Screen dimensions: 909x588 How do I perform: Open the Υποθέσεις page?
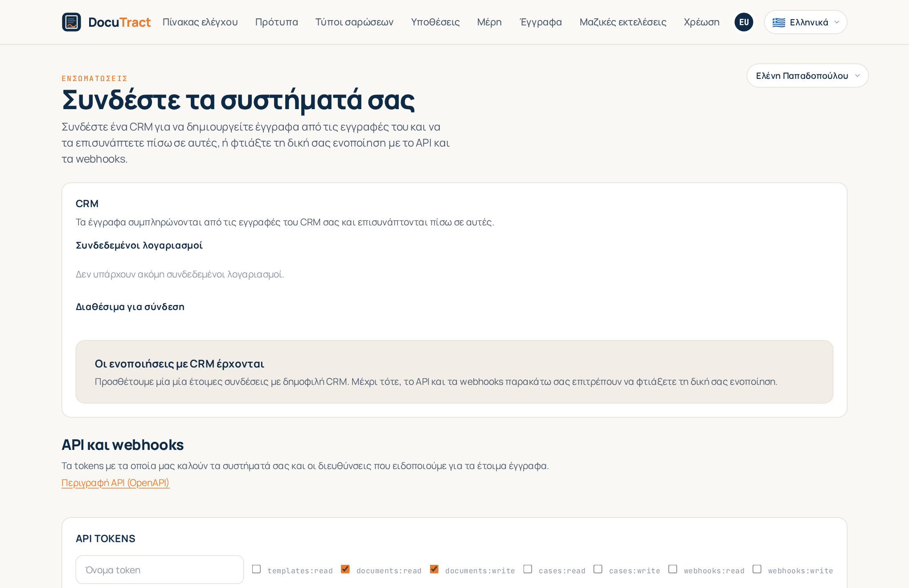point(435,22)
